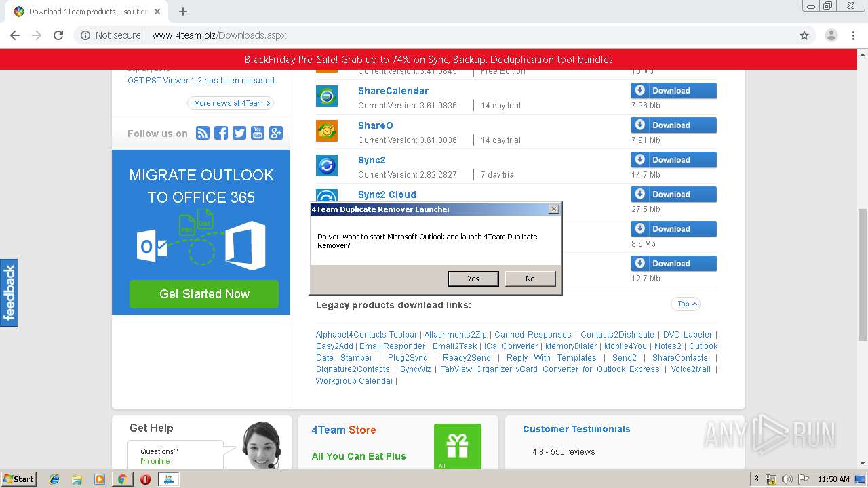868x488 pixels.
Task: Open Alphabet4Contacts Toolbar legacy link
Action: (x=366, y=335)
